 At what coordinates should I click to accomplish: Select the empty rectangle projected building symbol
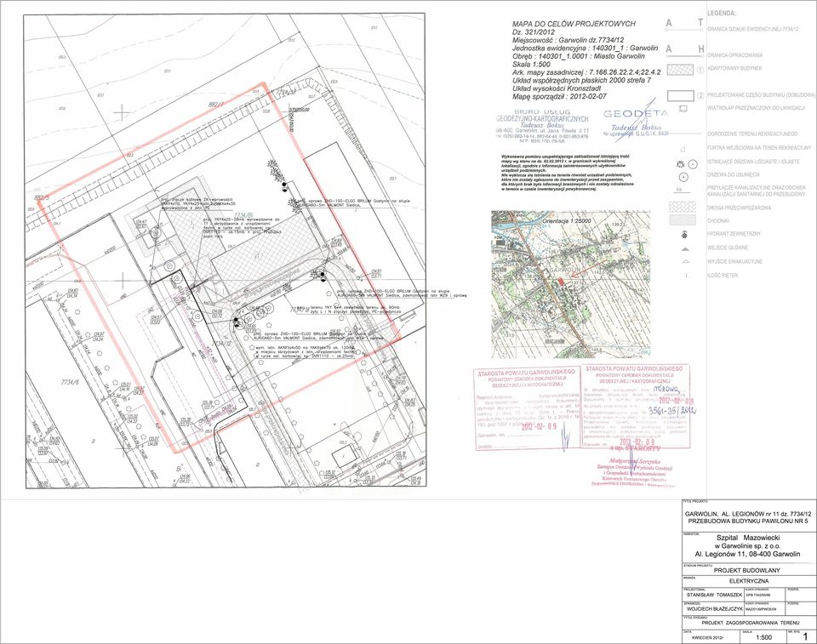click(x=681, y=95)
